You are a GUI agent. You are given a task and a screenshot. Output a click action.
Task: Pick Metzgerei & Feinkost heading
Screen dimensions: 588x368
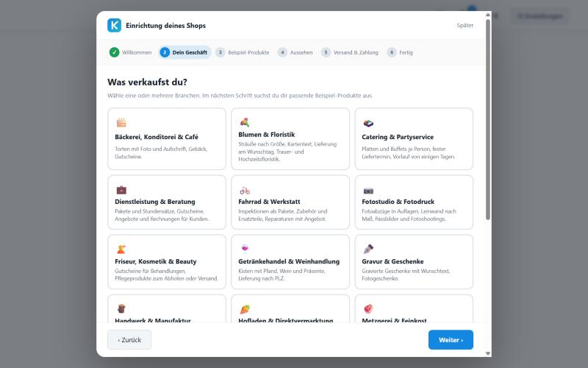394,320
